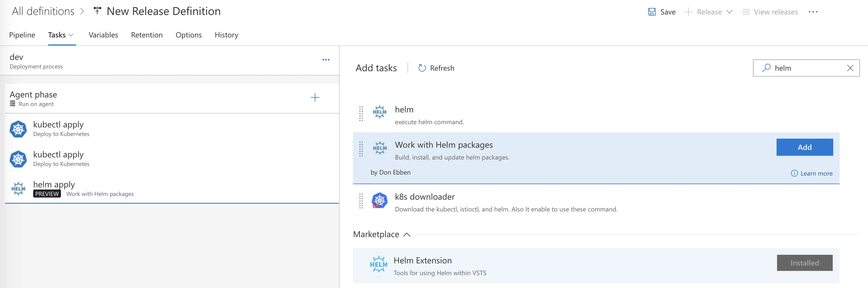Click the Installed button for Helm Extension
This screenshot has width=868, height=288.
tap(804, 263)
